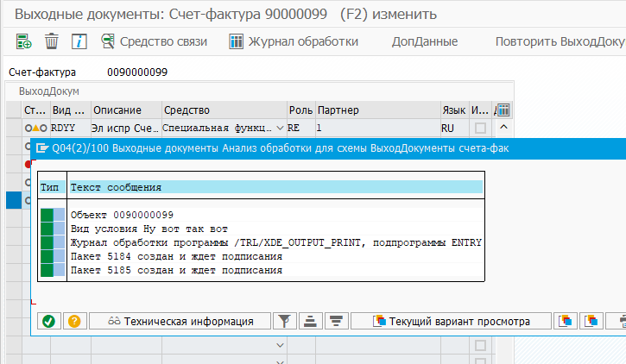Open Журнал обработки from the toolbar
The image size is (626, 364).
tap(294, 41)
